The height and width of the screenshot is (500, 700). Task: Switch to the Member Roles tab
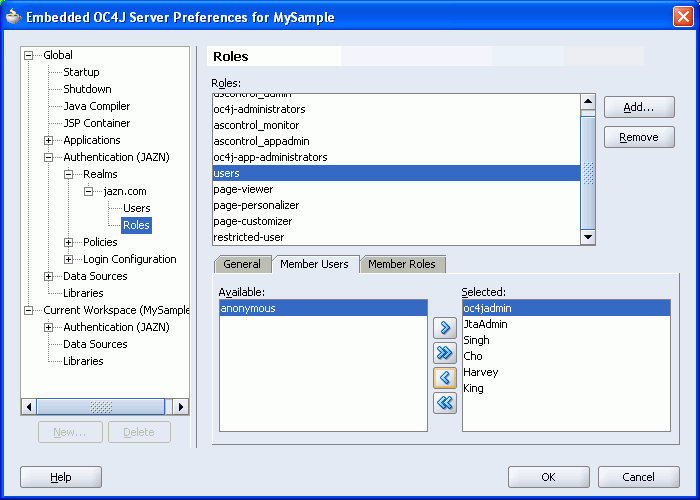(402, 264)
